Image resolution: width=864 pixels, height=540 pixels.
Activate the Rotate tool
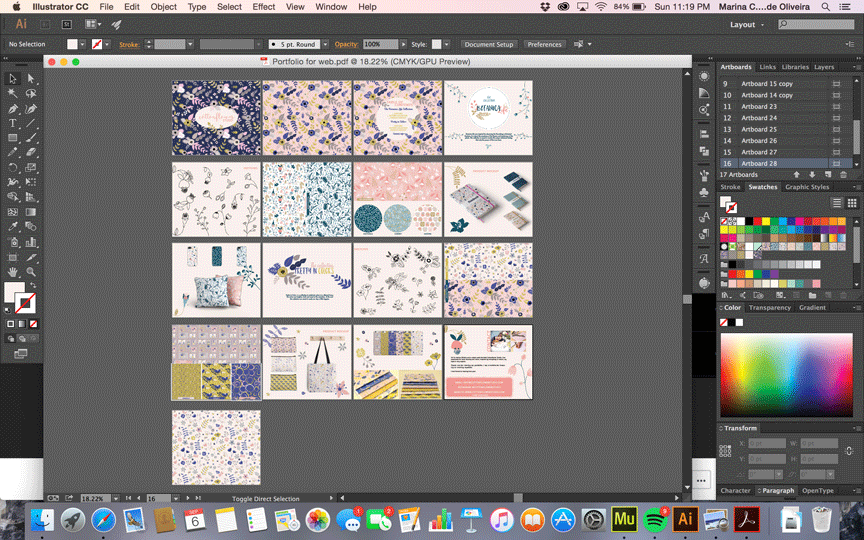(x=13, y=168)
